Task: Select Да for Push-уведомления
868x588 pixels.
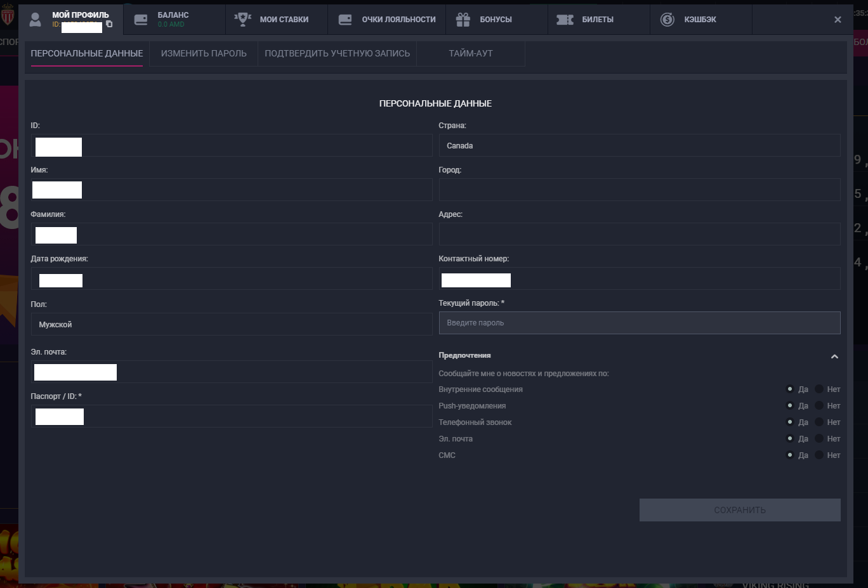Action: pyautogui.click(x=790, y=405)
